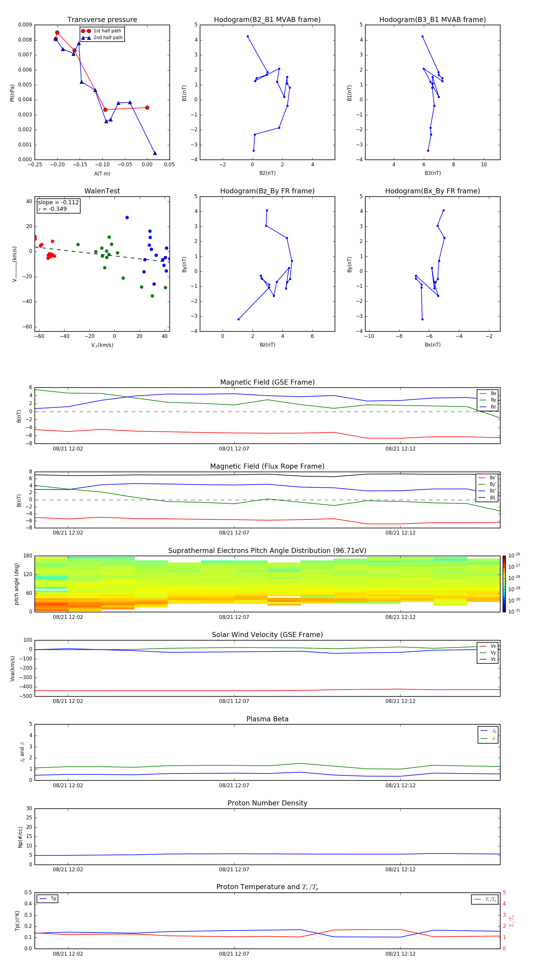Screen dimensions: 535x980
Task: Click the "WalenTest" plot title
Action: (x=102, y=191)
